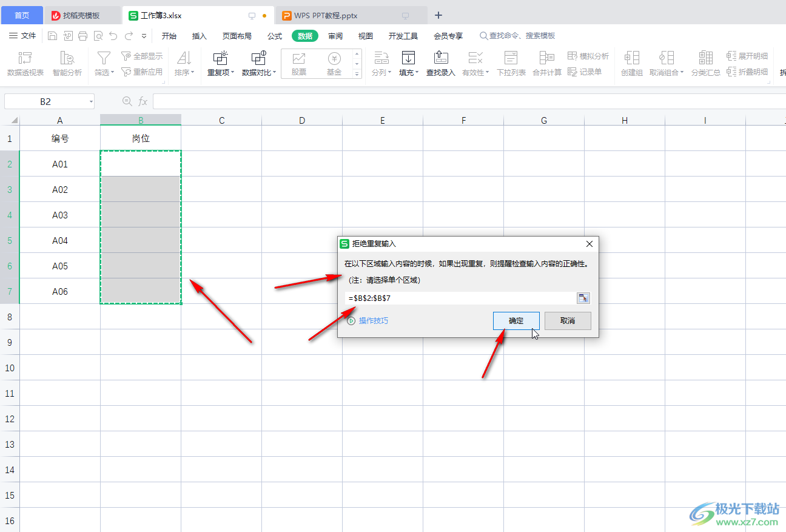Click the print preview icon
Image resolution: width=786 pixels, height=532 pixels.
[x=98, y=36]
